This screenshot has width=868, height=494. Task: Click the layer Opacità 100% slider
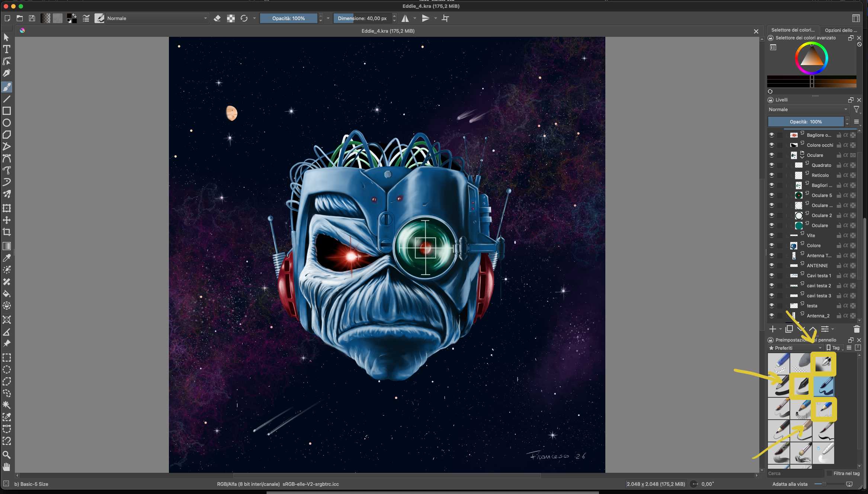click(x=806, y=122)
